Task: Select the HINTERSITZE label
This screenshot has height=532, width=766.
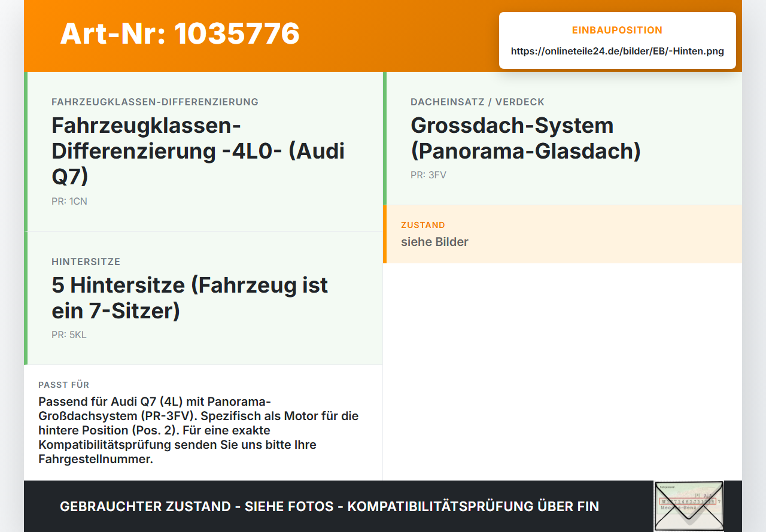Action: click(86, 262)
